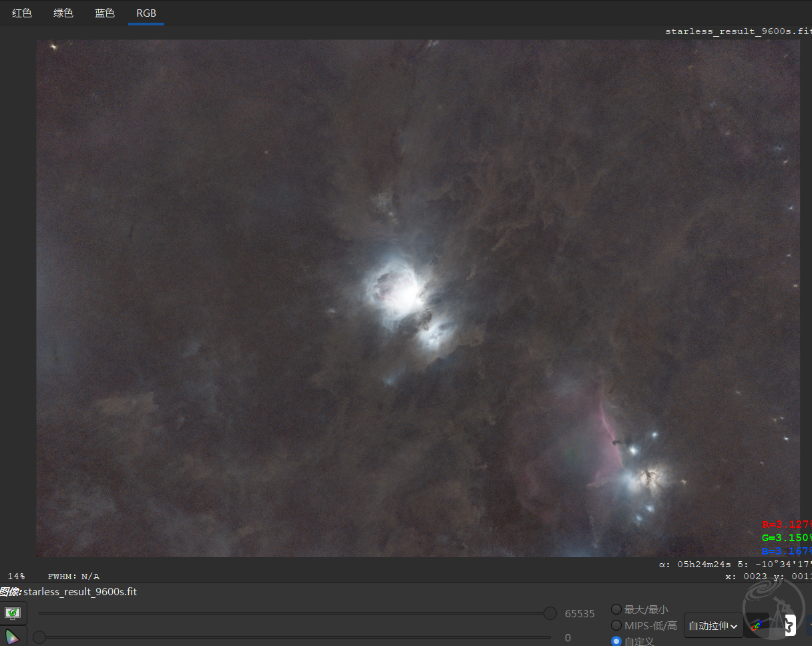Click the lower slider handle near 0
This screenshot has width=812, height=646.
[39, 637]
